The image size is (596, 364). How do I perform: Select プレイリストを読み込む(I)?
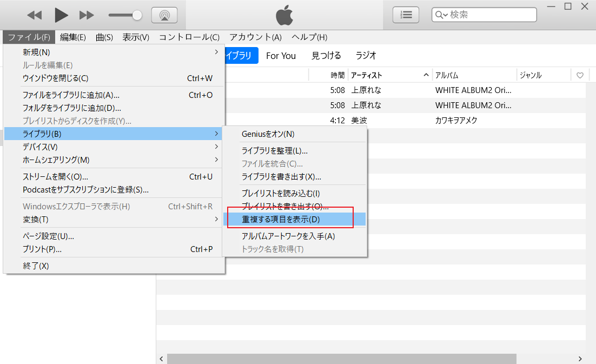295,194
